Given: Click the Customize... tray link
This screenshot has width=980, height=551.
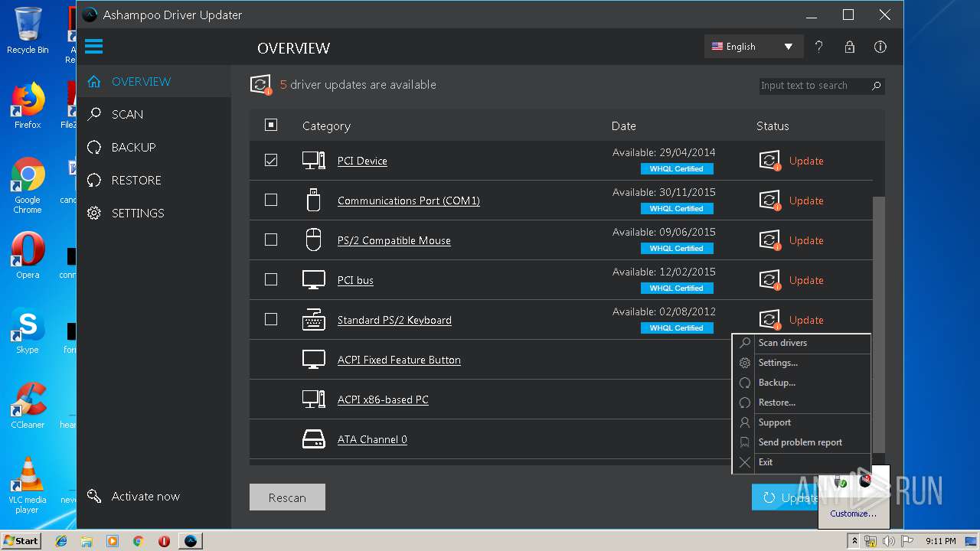Looking at the screenshot, I should click(x=854, y=514).
